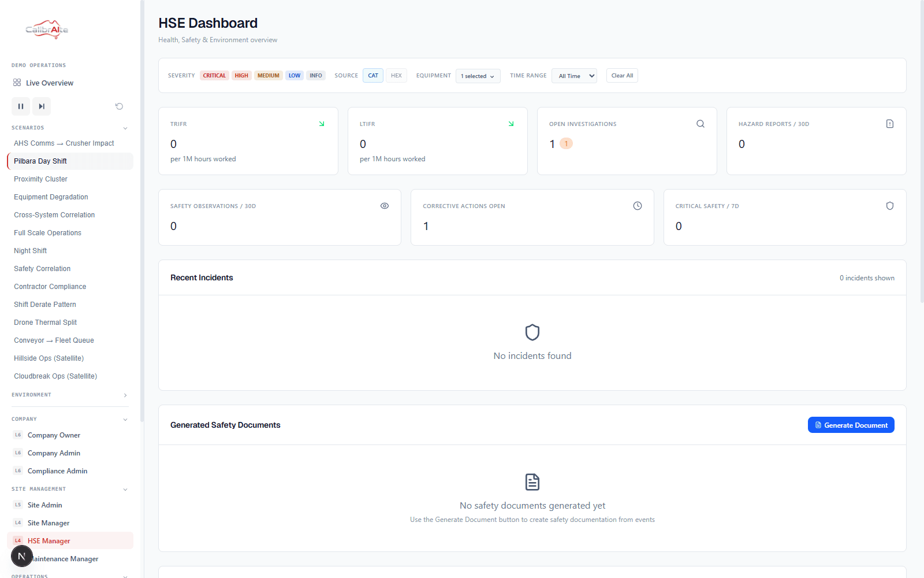
Task: Select the Pilbara Day Shift scenario
Action: (x=70, y=161)
